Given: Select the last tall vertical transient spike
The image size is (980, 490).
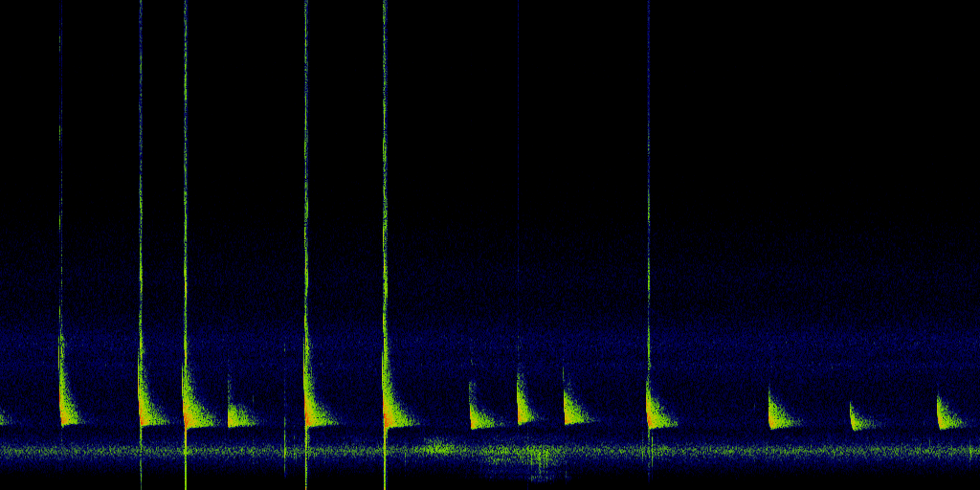Looking at the screenshot, I should (649, 191).
